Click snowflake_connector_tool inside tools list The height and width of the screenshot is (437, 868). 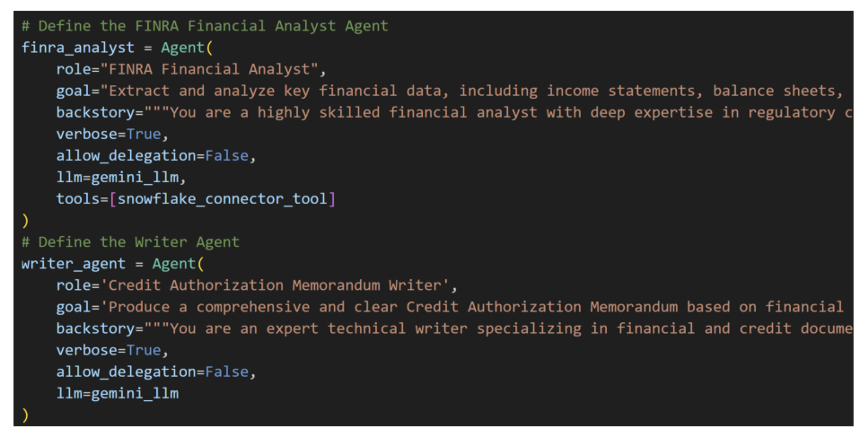tap(223, 199)
